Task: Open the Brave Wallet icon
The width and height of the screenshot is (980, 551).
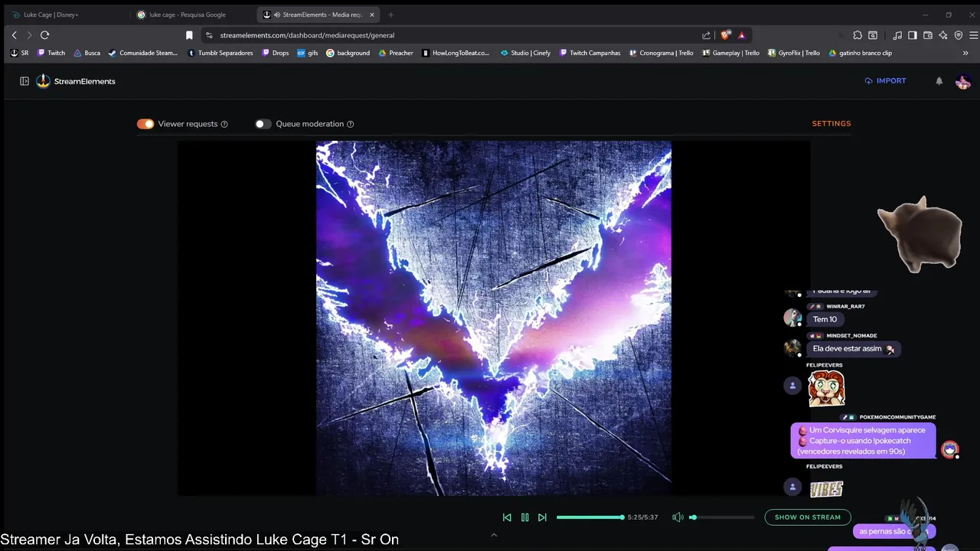Action: click(928, 35)
